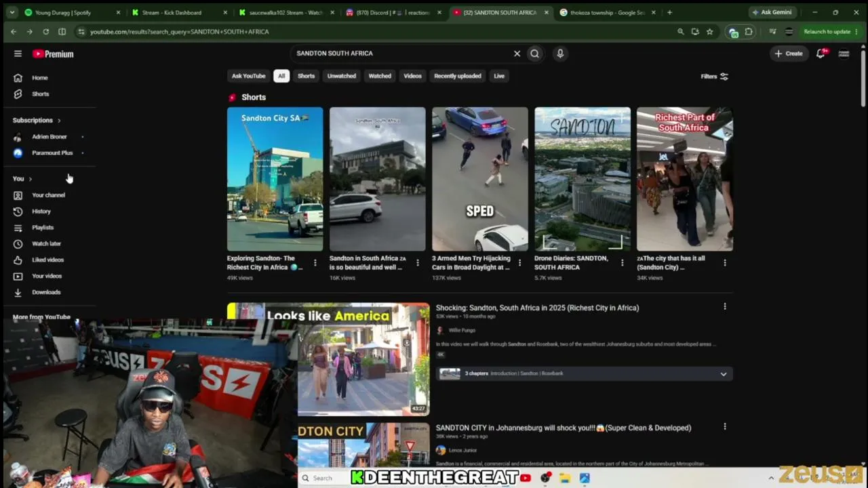The width and height of the screenshot is (868, 488).
Task: Switch to the Young Duragg Spotify tab
Action: (73, 12)
